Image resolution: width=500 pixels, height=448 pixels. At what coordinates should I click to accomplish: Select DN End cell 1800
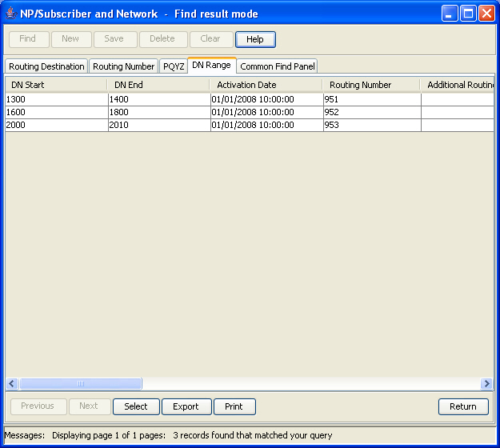[x=159, y=112]
